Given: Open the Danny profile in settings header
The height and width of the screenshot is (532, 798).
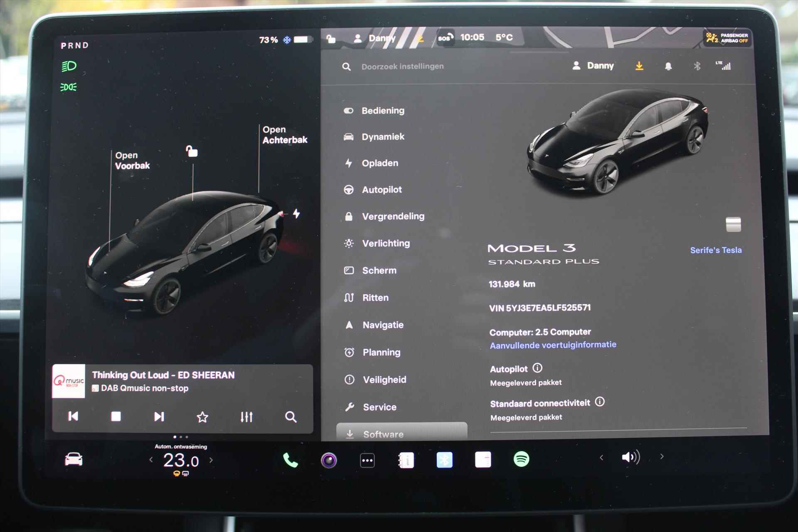Looking at the screenshot, I should tap(593, 66).
